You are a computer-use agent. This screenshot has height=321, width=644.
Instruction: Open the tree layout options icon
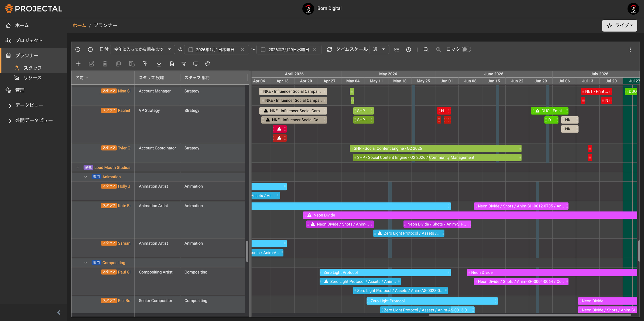point(397,49)
